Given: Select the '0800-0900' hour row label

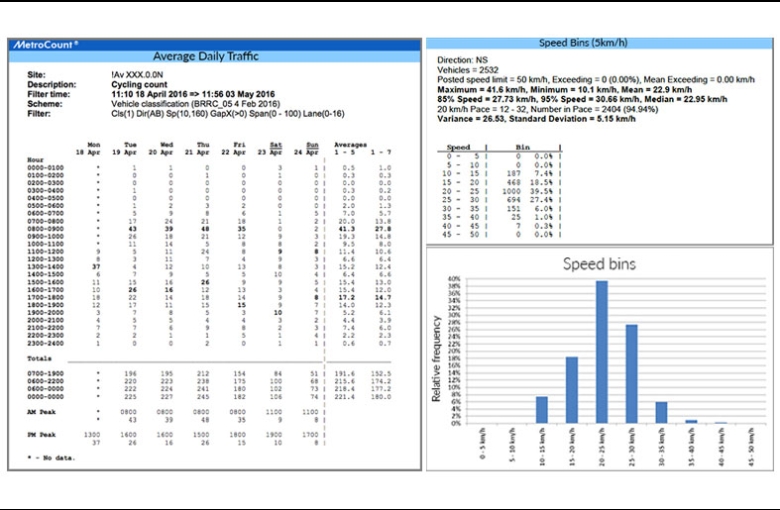Looking at the screenshot, I should 45,229.
